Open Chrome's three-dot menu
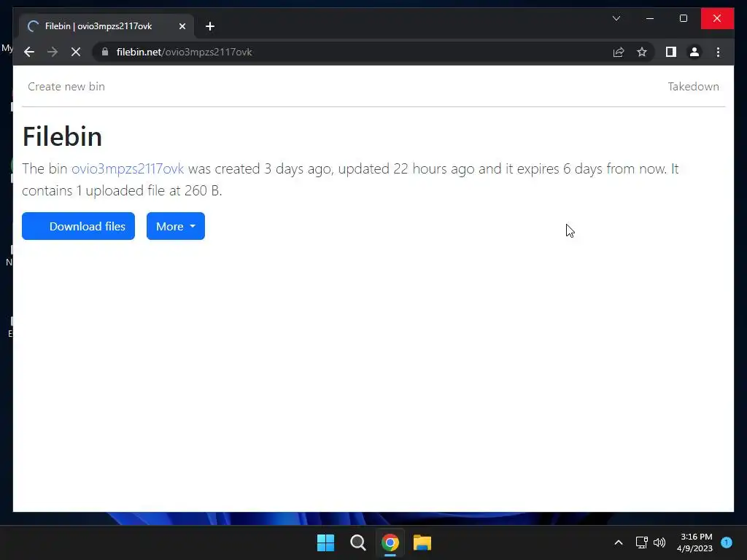Image resolution: width=747 pixels, height=560 pixels. [718, 52]
